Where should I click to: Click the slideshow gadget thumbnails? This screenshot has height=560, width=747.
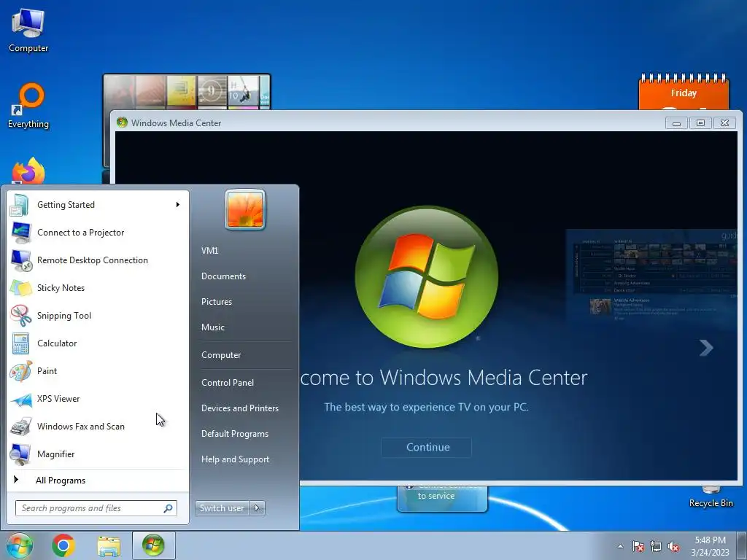point(187,91)
